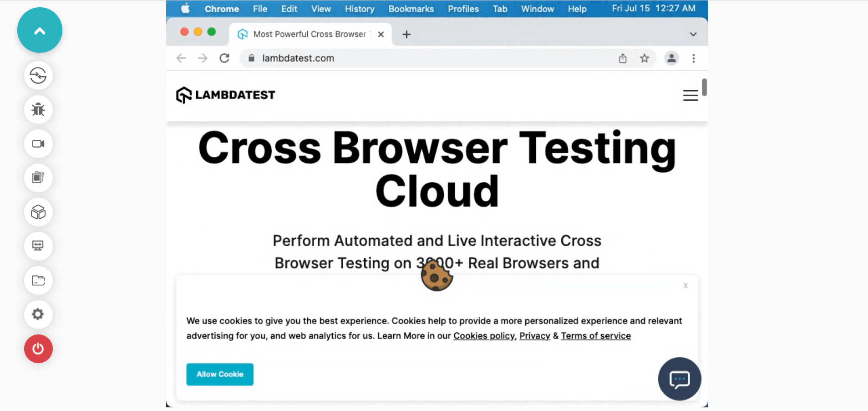Image resolution: width=868 pixels, height=411 pixels.
Task: Open a new browser tab
Action: click(x=406, y=34)
